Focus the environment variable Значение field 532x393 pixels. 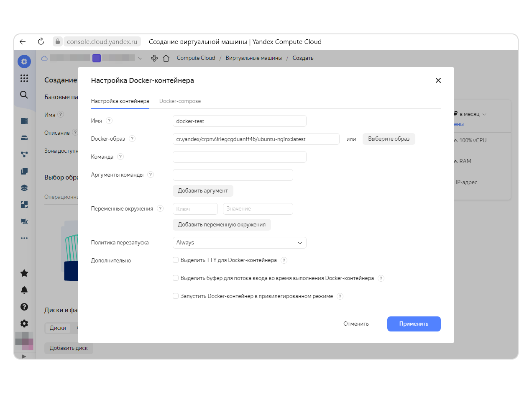pos(258,209)
